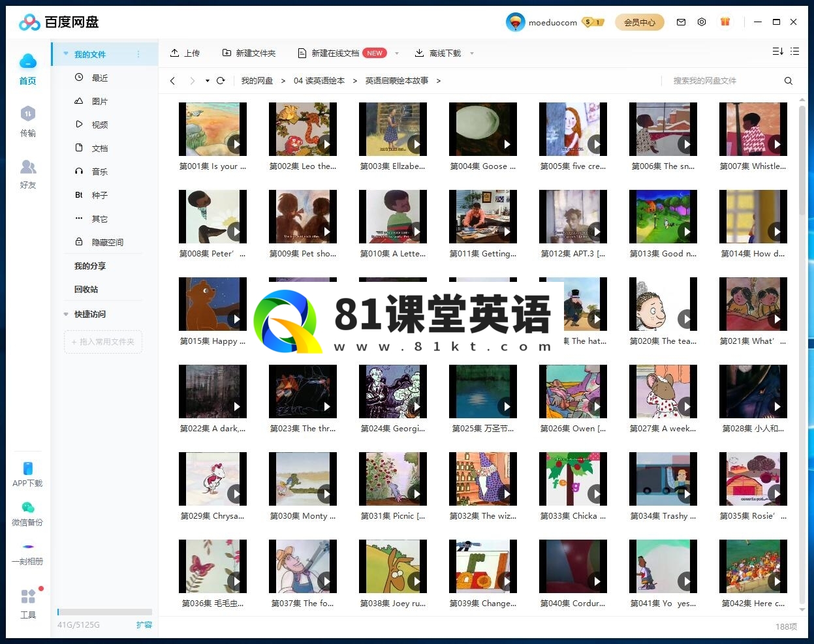The width and height of the screenshot is (814, 644).
Task: Click the mail envelope icon in title bar
Action: pyautogui.click(x=681, y=22)
